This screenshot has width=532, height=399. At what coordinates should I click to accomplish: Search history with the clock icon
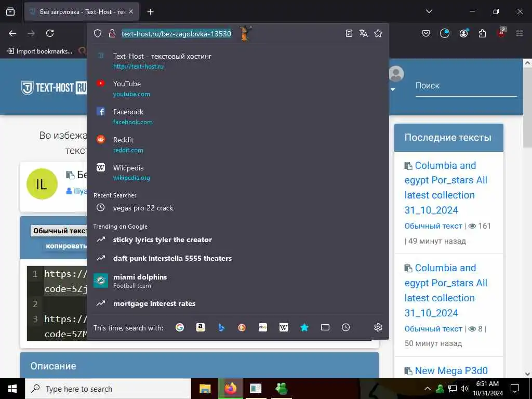[x=345, y=327]
